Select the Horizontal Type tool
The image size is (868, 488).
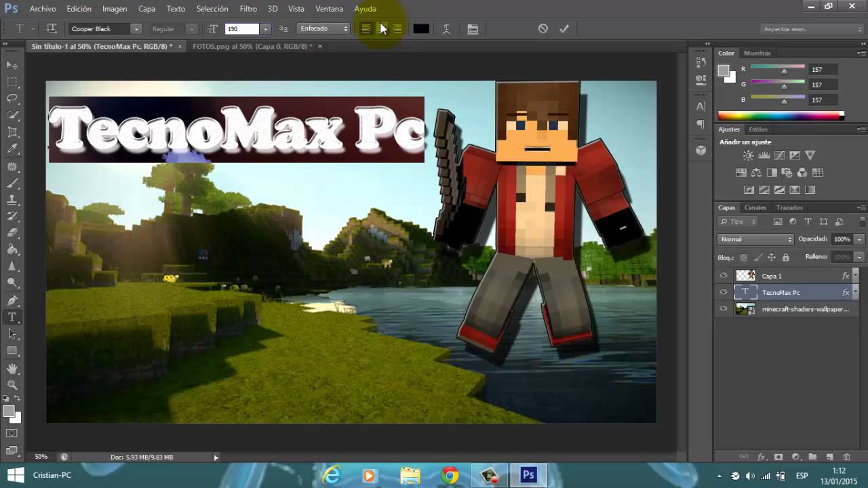pos(12,317)
